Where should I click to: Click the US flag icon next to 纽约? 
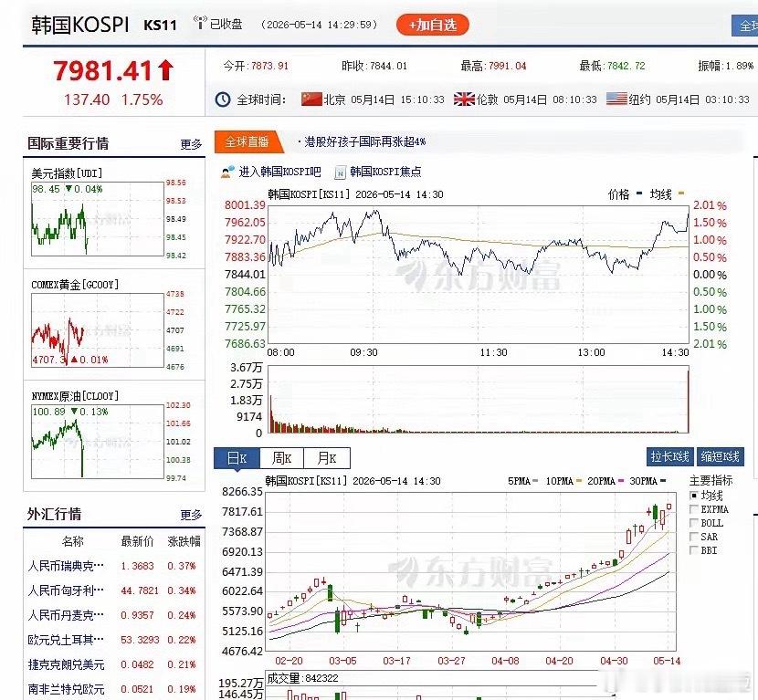[x=616, y=99]
